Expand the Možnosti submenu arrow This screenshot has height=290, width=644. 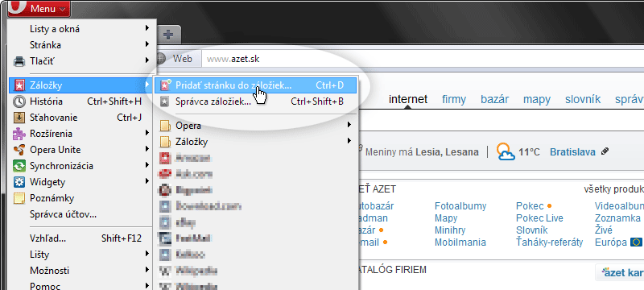tap(147, 271)
